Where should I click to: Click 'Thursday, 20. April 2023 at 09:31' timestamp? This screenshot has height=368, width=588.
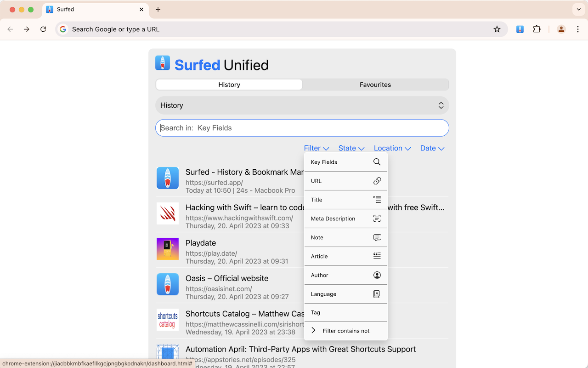237,261
